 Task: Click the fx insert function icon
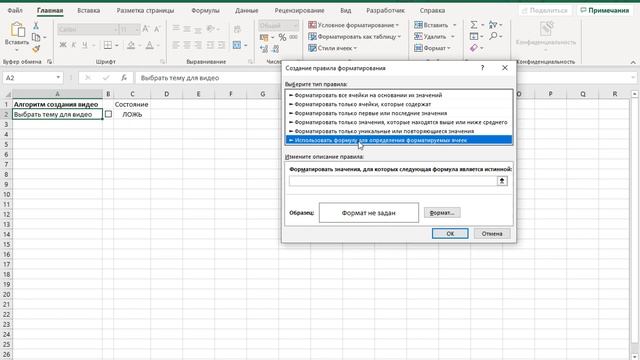click(x=124, y=78)
